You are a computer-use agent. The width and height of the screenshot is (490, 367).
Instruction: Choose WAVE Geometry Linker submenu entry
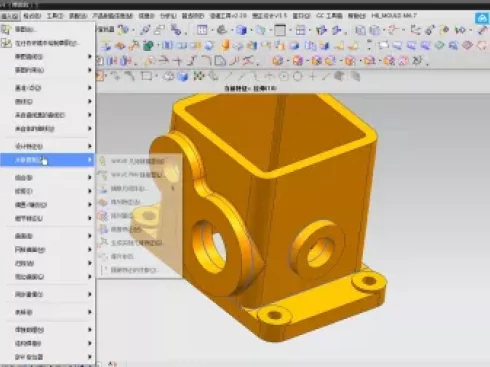(x=133, y=161)
